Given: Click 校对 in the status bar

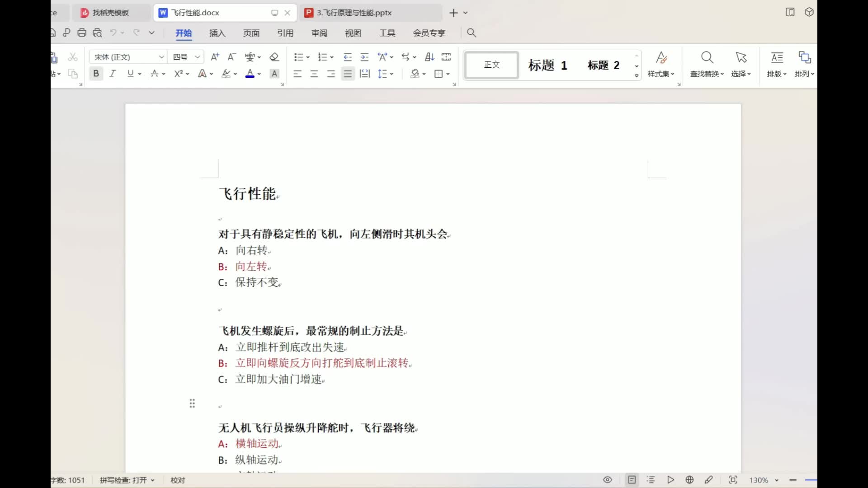Looking at the screenshot, I should pos(178,480).
